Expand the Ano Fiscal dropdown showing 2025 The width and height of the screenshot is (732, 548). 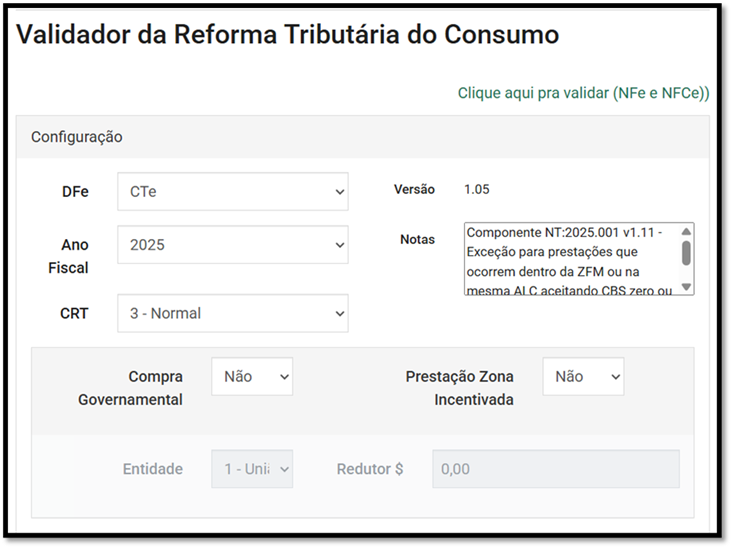(x=232, y=245)
